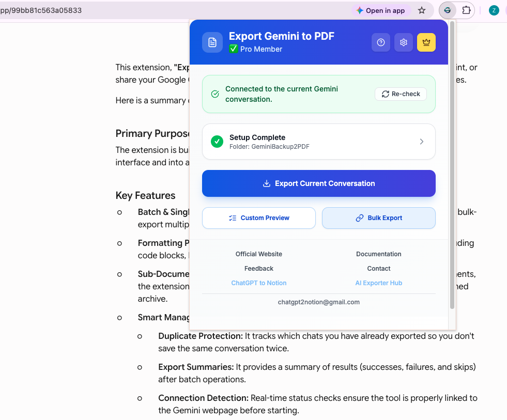Click the browser address bar URL
The image size is (507, 420).
tap(41, 10)
